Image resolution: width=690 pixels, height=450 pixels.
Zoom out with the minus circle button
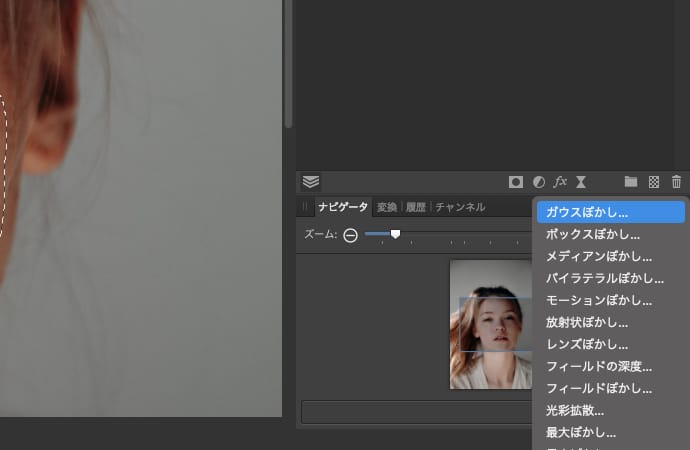coord(350,235)
